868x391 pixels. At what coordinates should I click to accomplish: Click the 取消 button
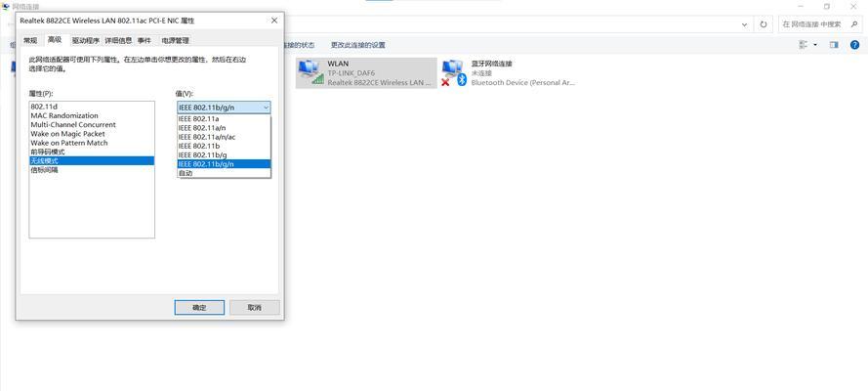(x=255, y=307)
